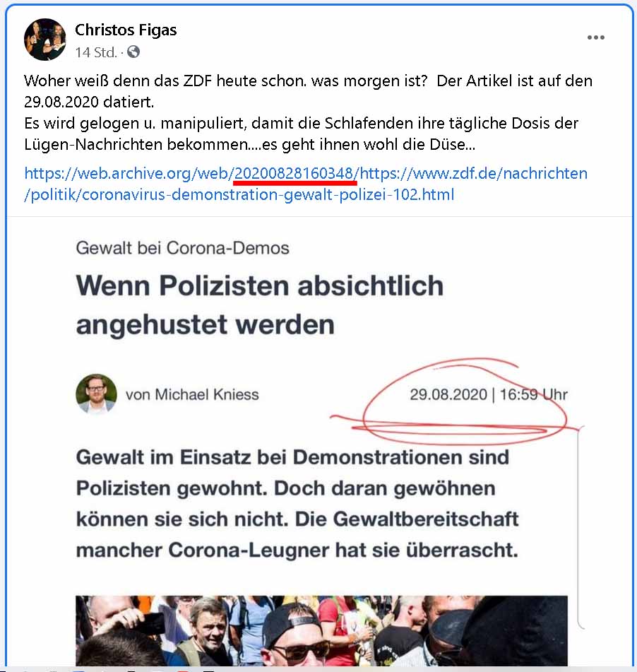The image size is (637, 672).
Task: Click the globe public-visibility icon
Action: pos(133,52)
